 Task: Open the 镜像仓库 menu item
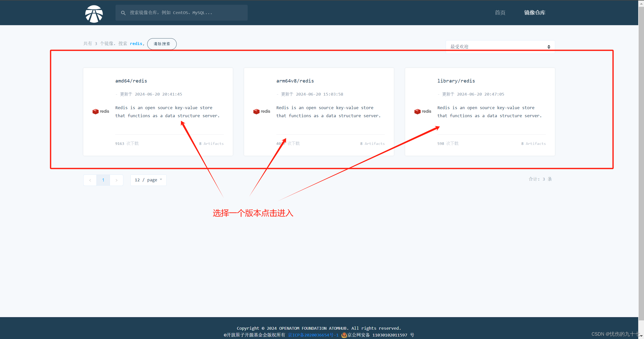pos(535,12)
